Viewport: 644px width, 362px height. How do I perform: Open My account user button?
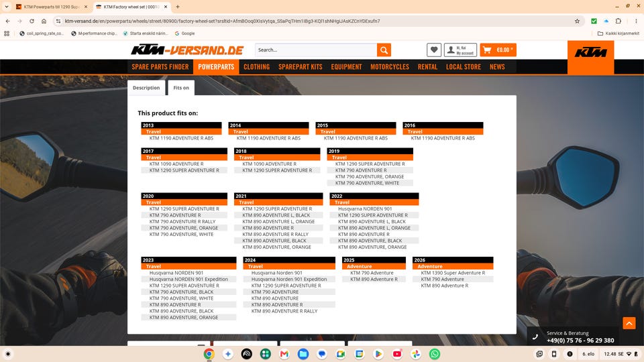(460, 50)
